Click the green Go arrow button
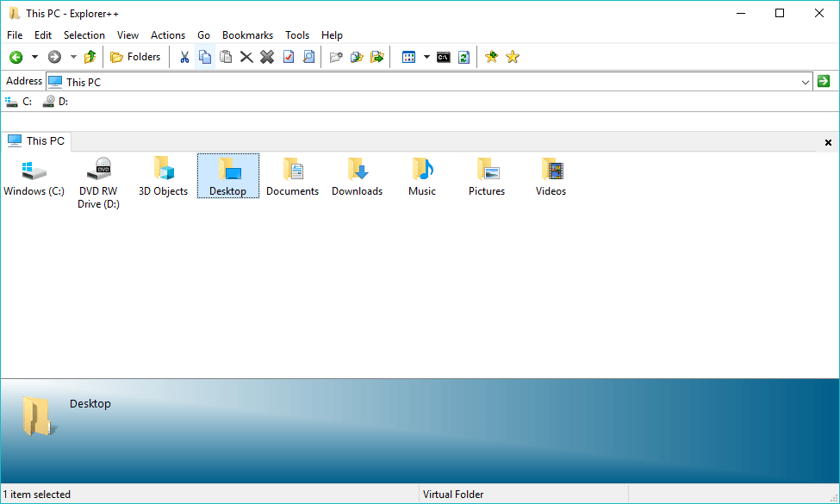Image resolution: width=840 pixels, height=504 pixels. (x=824, y=80)
